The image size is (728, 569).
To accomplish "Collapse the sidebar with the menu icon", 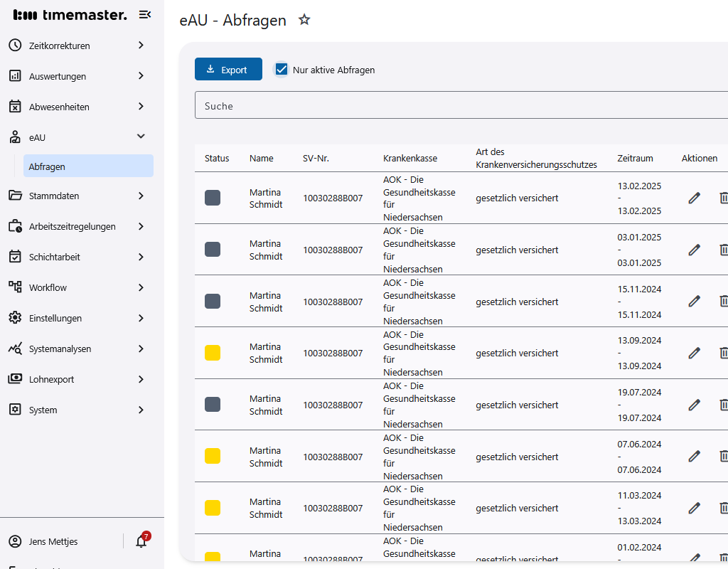I will pyautogui.click(x=144, y=15).
